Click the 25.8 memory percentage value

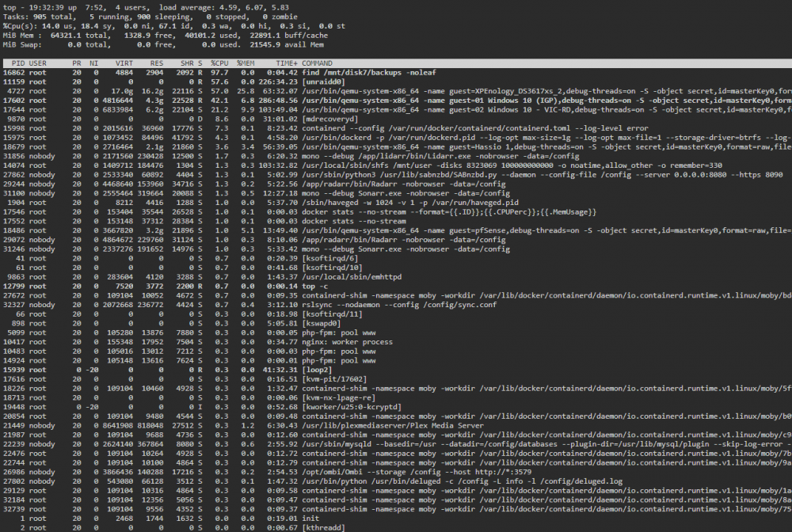[x=246, y=91]
